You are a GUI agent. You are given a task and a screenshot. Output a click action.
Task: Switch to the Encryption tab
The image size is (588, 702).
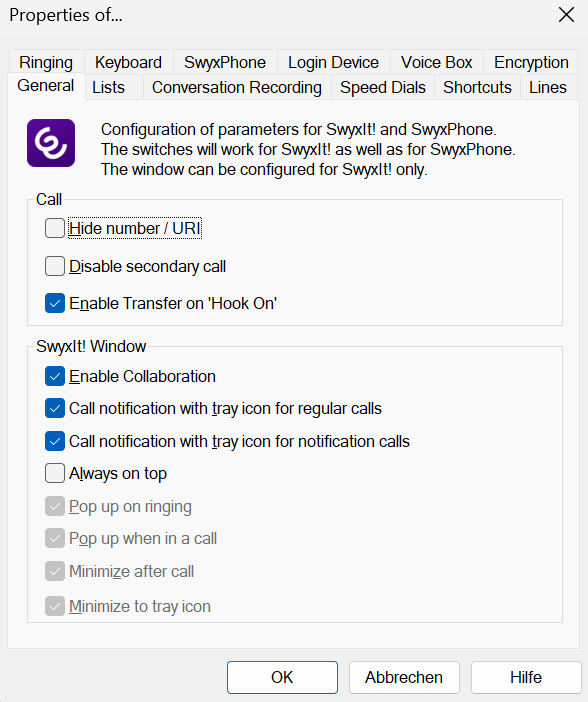[531, 62]
